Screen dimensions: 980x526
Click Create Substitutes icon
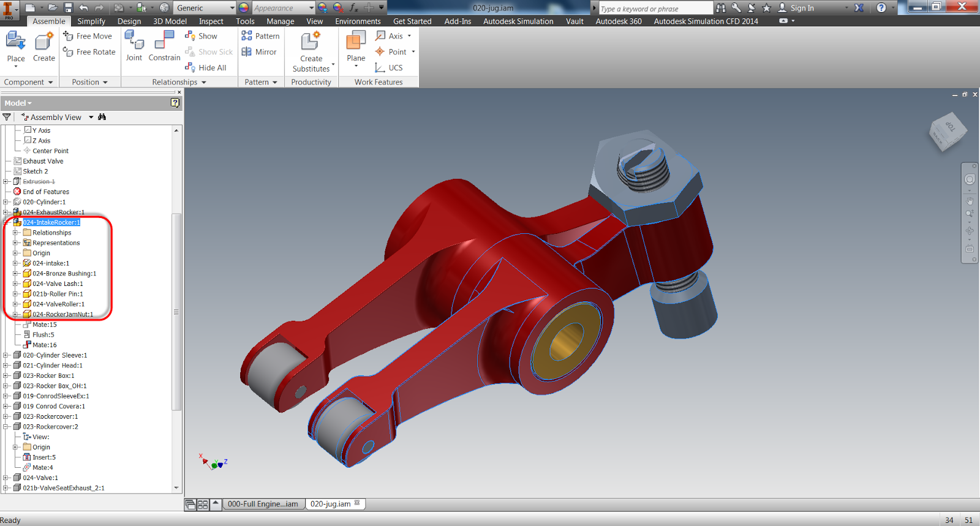point(311,41)
